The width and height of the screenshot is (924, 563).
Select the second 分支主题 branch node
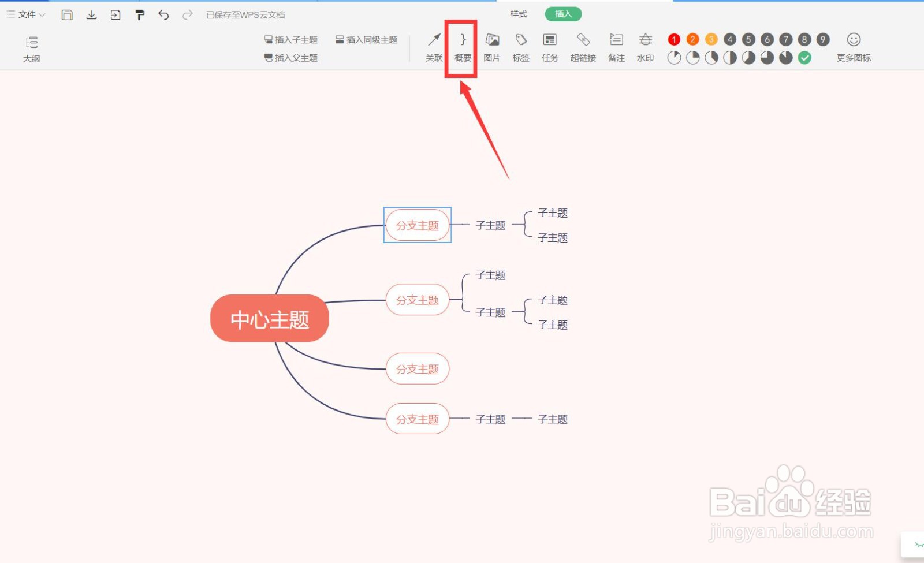tap(418, 300)
